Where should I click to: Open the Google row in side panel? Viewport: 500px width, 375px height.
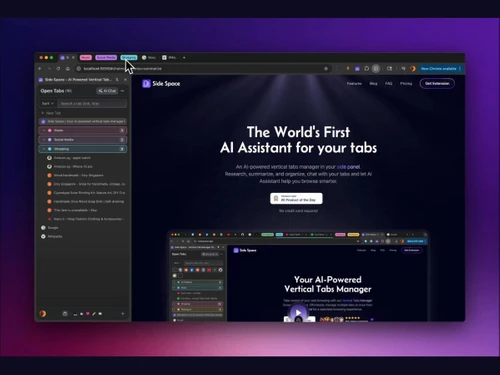pyautogui.click(x=83, y=228)
